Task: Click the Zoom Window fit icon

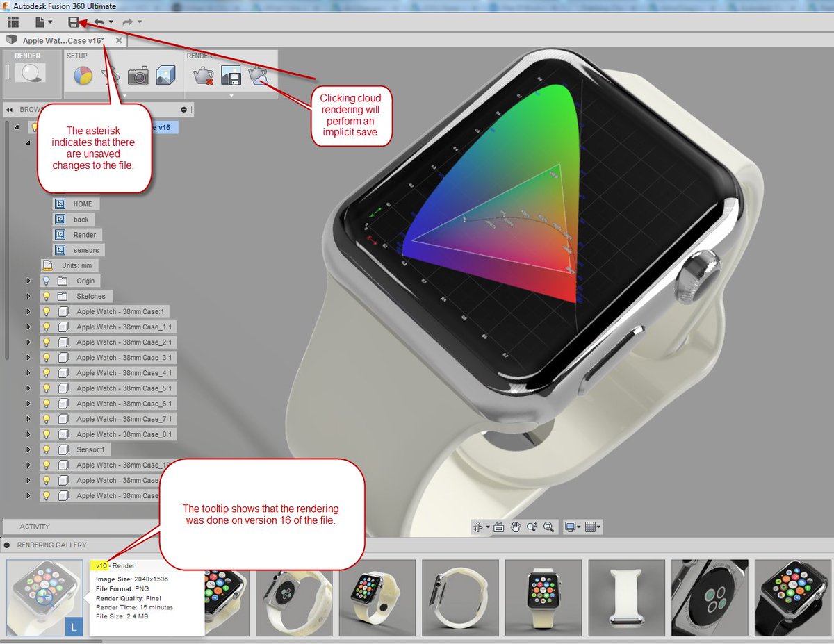Action: [x=548, y=527]
